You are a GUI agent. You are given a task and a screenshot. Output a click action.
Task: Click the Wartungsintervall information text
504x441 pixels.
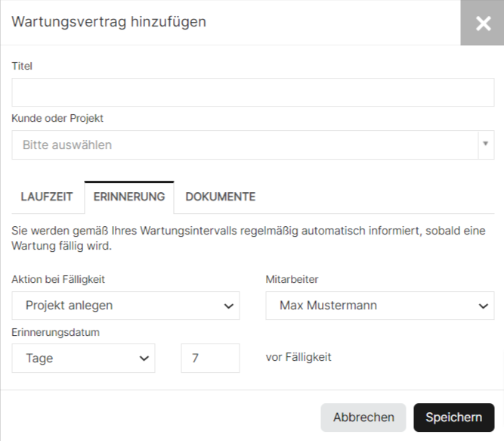(249, 238)
